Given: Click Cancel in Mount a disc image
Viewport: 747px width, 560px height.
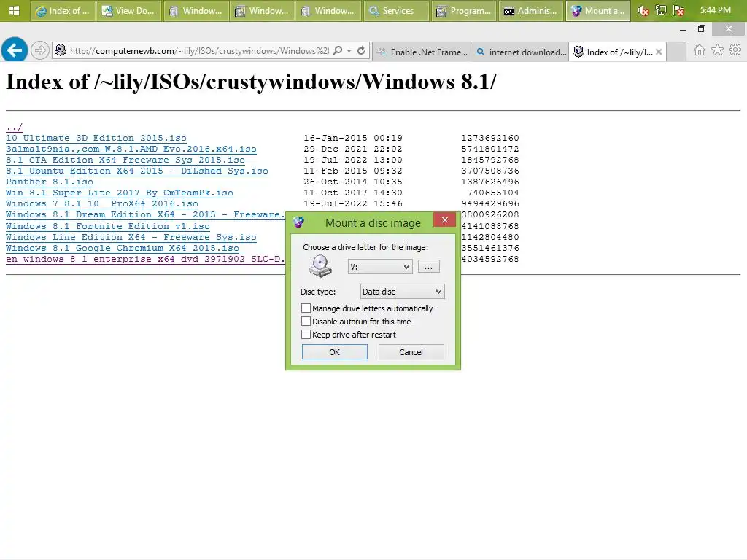Looking at the screenshot, I should click(411, 352).
